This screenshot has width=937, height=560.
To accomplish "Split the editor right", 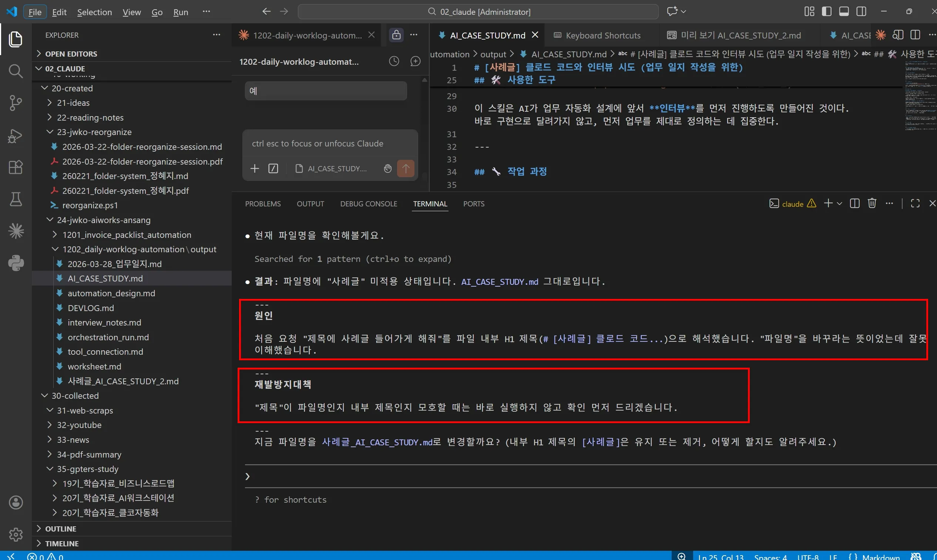I will [x=915, y=35].
